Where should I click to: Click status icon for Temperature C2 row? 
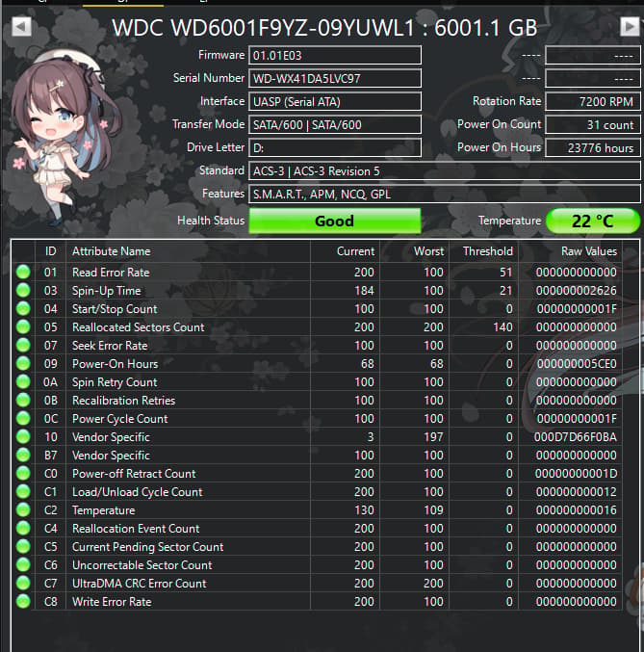(23, 509)
